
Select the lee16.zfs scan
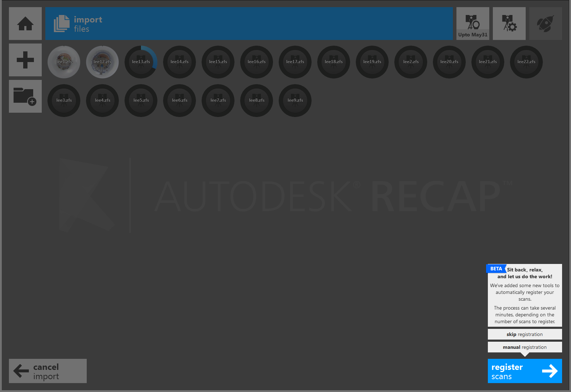click(x=257, y=62)
